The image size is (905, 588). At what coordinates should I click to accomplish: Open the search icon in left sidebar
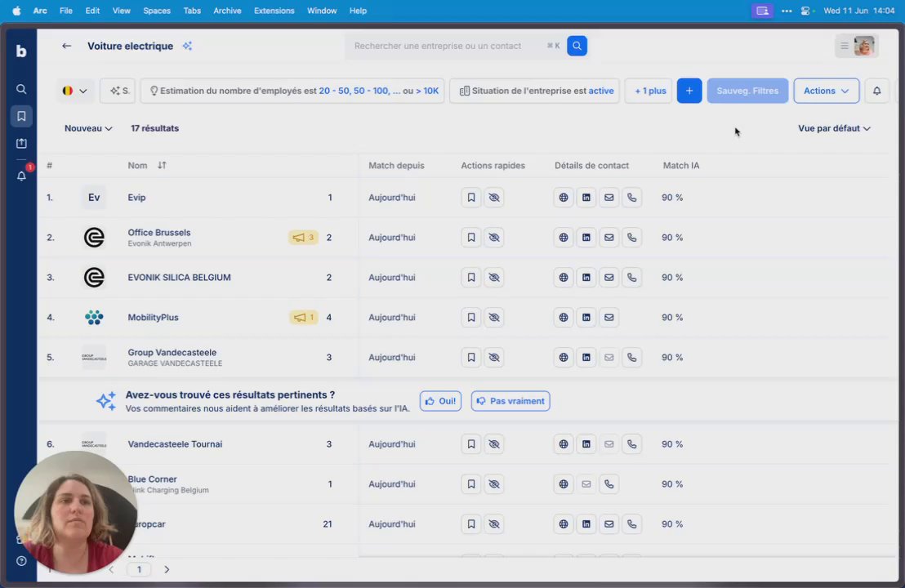pos(21,89)
